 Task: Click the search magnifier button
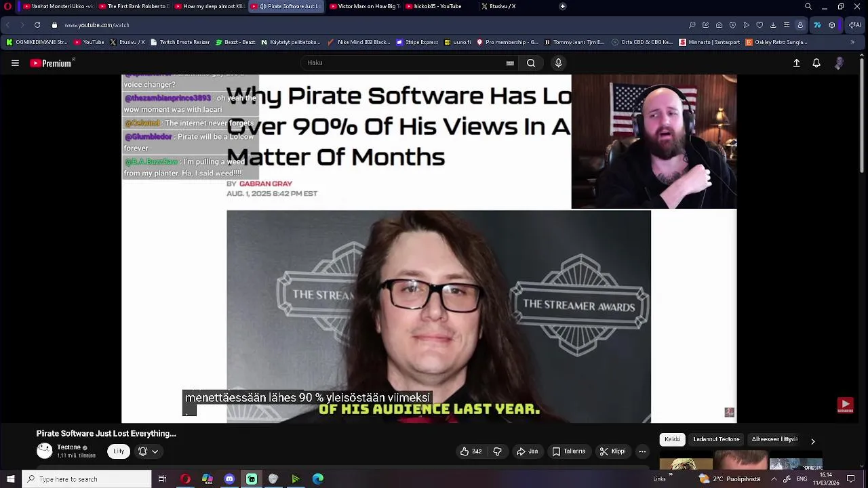tap(531, 63)
